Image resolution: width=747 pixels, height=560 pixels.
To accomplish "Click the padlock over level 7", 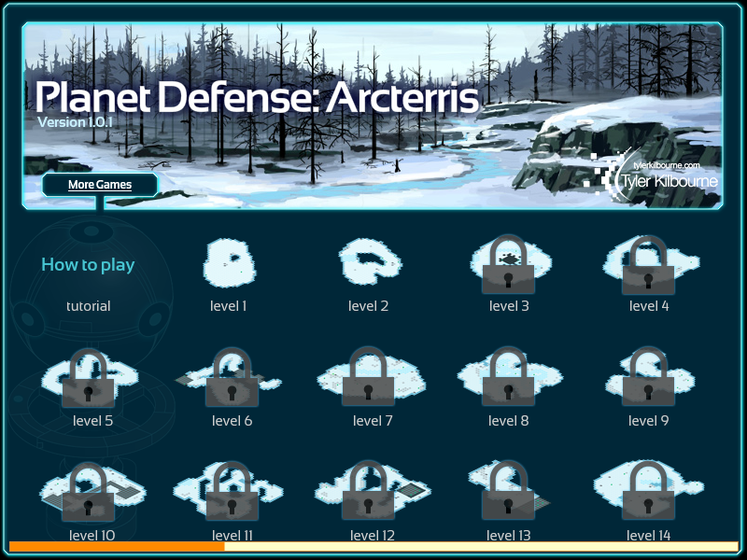I will [x=368, y=377].
